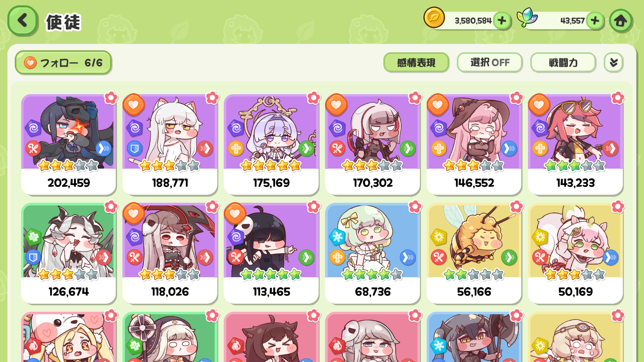This screenshot has width=644, height=362.
Task: Add more crystals with plus icon
Action: (595, 21)
